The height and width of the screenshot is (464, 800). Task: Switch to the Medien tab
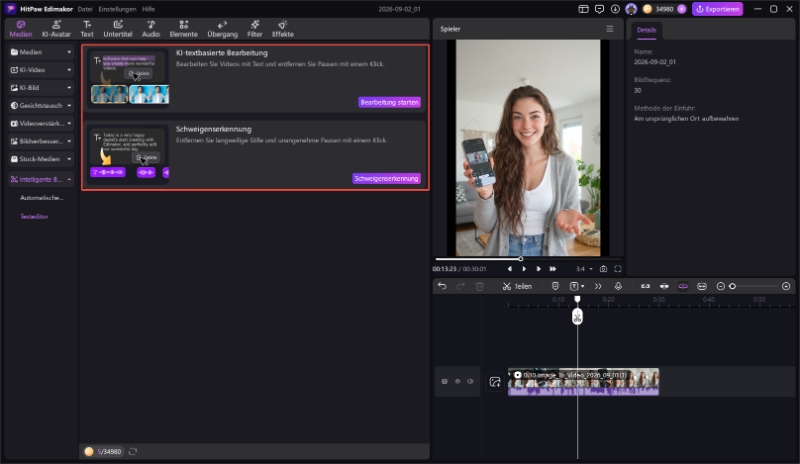click(x=21, y=29)
